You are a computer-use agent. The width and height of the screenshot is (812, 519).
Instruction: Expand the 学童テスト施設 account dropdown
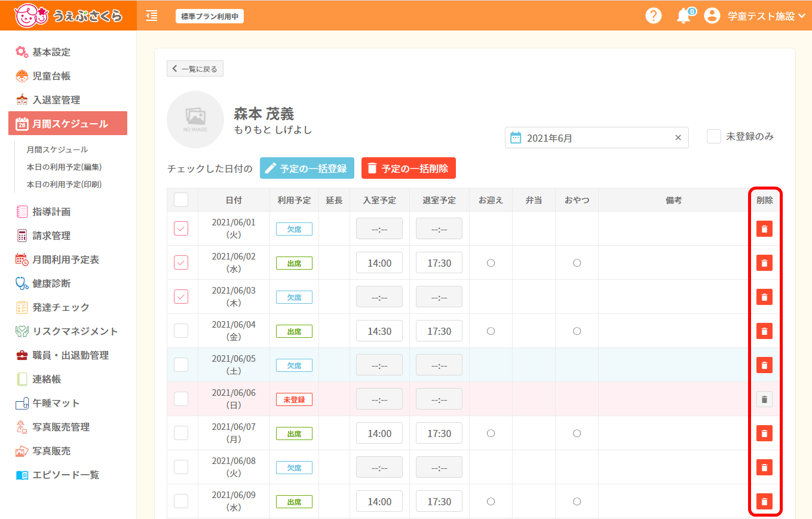pos(767,16)
